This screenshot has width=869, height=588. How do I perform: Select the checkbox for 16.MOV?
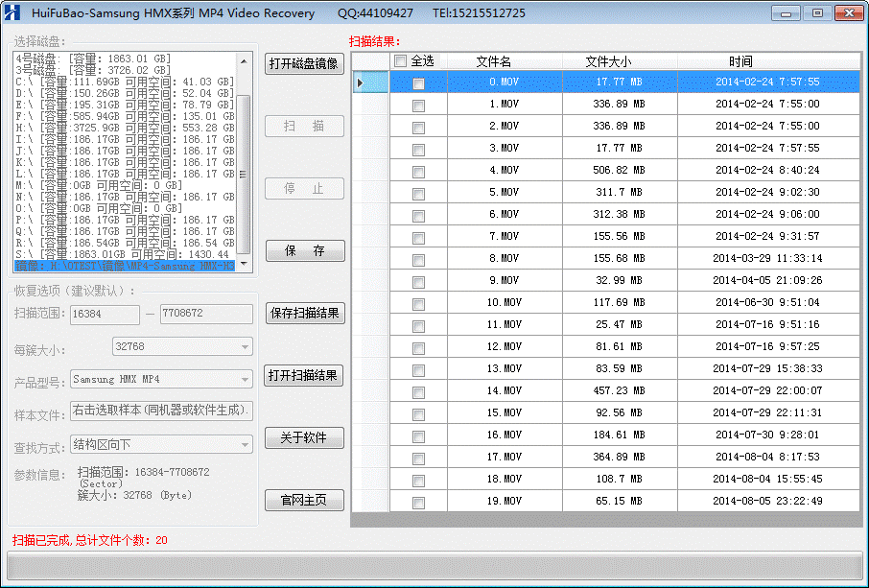[418, 436]
